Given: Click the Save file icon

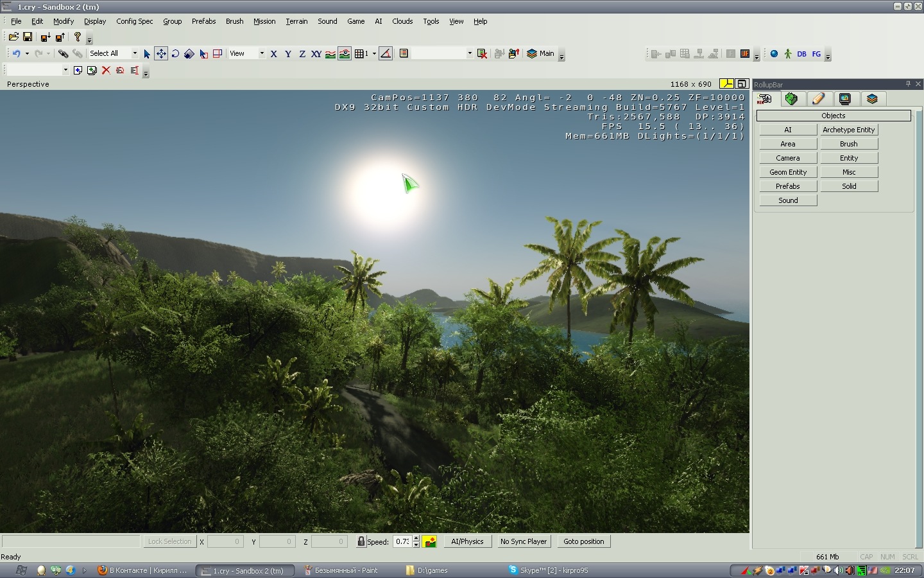Looking at the screenshot, I should tap(28, 37).
